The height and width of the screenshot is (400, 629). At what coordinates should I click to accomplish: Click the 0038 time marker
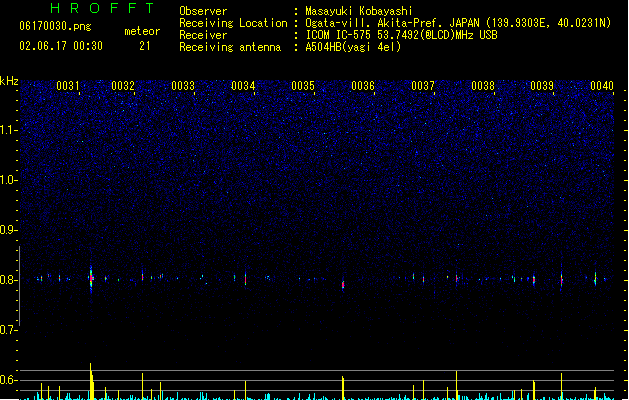tap(483, 86)
